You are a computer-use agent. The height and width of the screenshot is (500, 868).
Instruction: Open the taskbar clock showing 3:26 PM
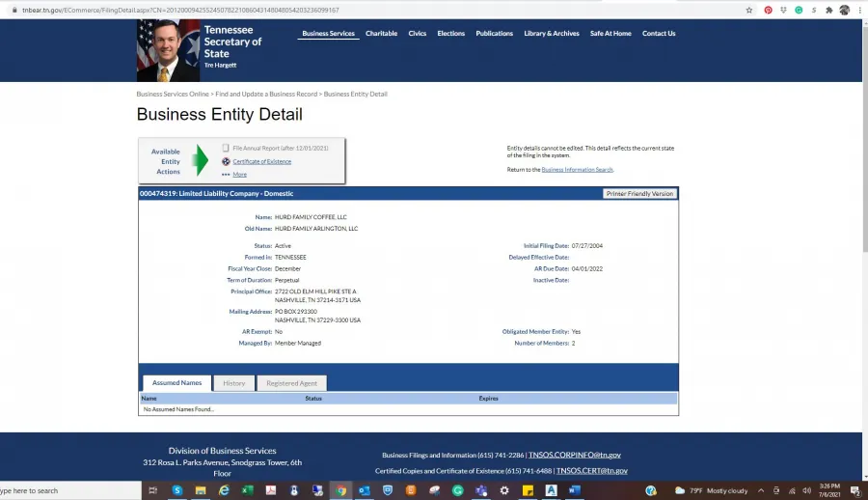coord(829,490)
